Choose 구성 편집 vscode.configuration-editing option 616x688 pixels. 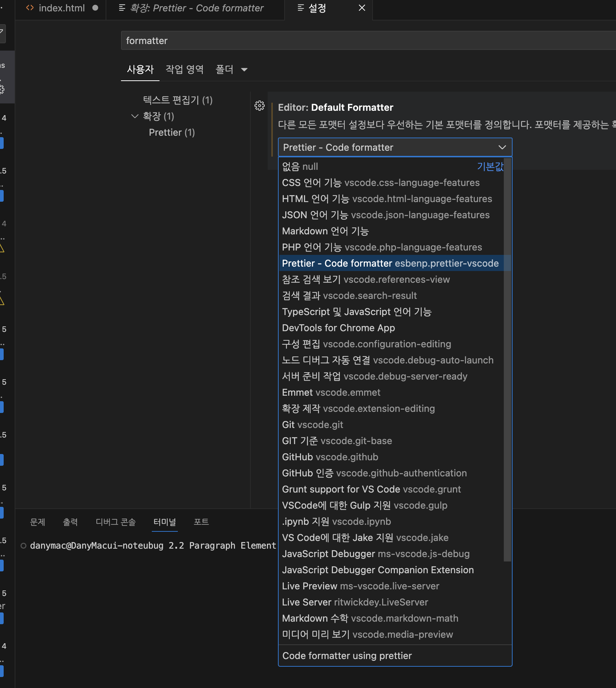(391, 344)
